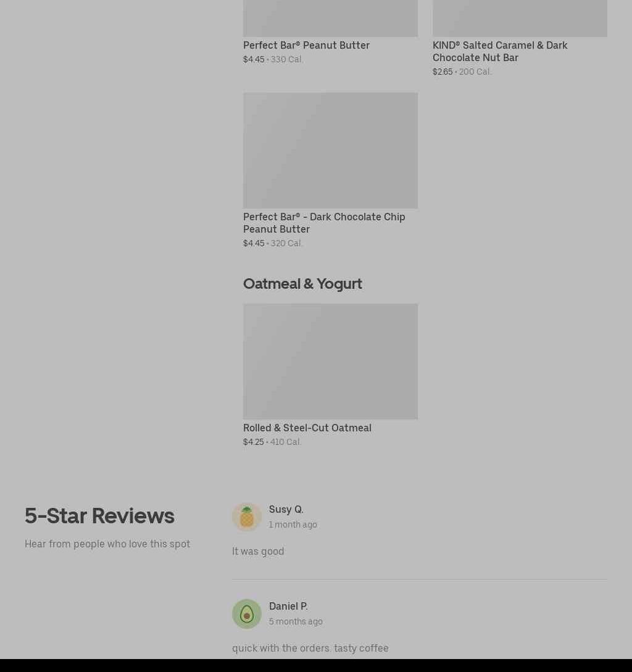
Task: Open Perfect Bar Peanut Butter item
Action: coord(306,46)
